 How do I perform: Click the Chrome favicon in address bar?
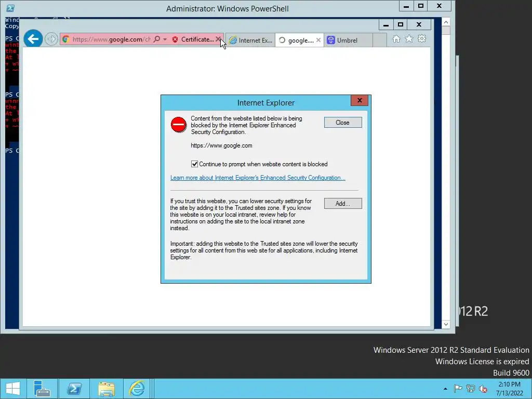pyautogui.click(x=66, y=39)
